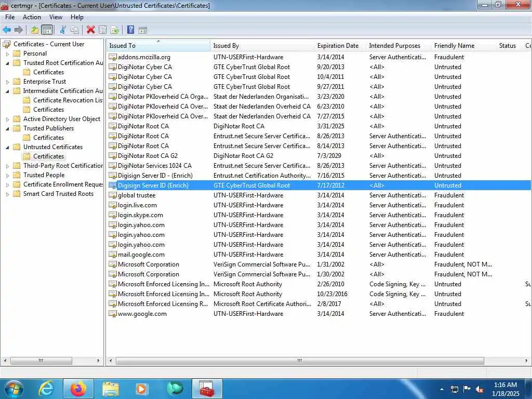
Task: Open the Action menu
Action: coord(32,17)
